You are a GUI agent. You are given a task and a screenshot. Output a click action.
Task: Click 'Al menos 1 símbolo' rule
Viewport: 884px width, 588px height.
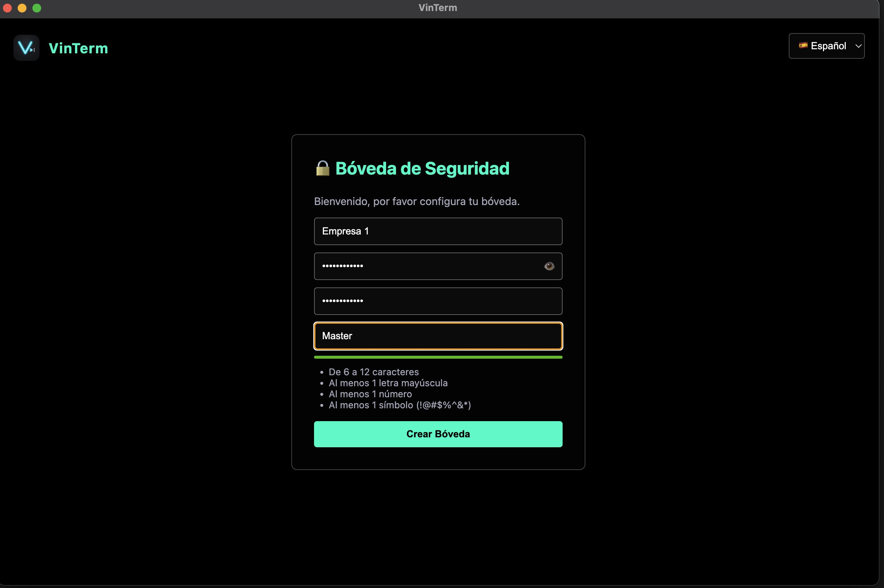click(x=400, y=405)
